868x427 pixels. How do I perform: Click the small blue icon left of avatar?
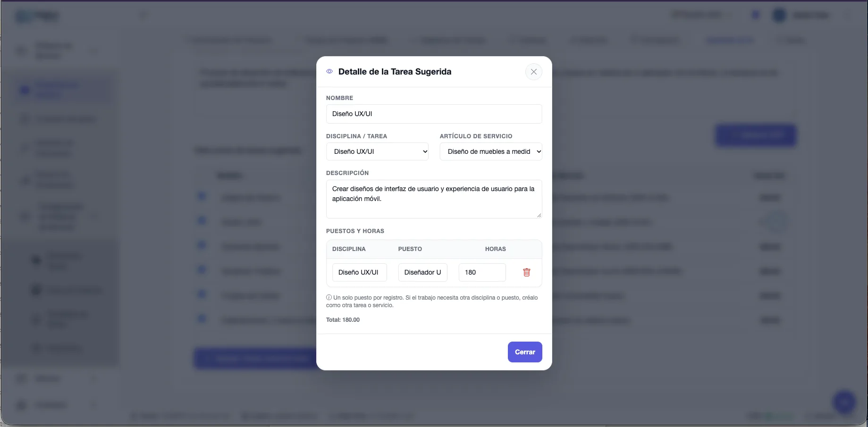tap(755, 15)
